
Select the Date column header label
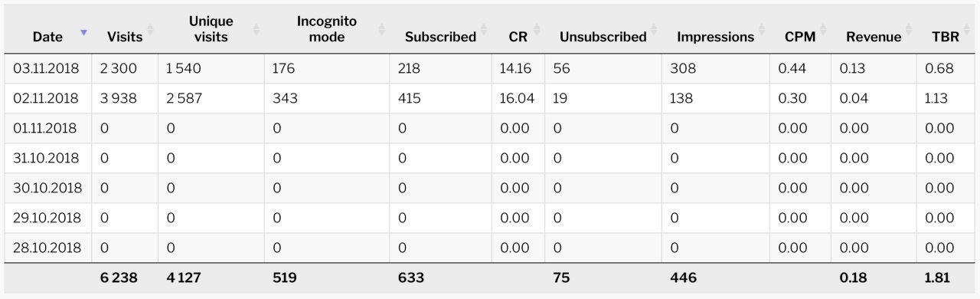click(x=47, y=37)
